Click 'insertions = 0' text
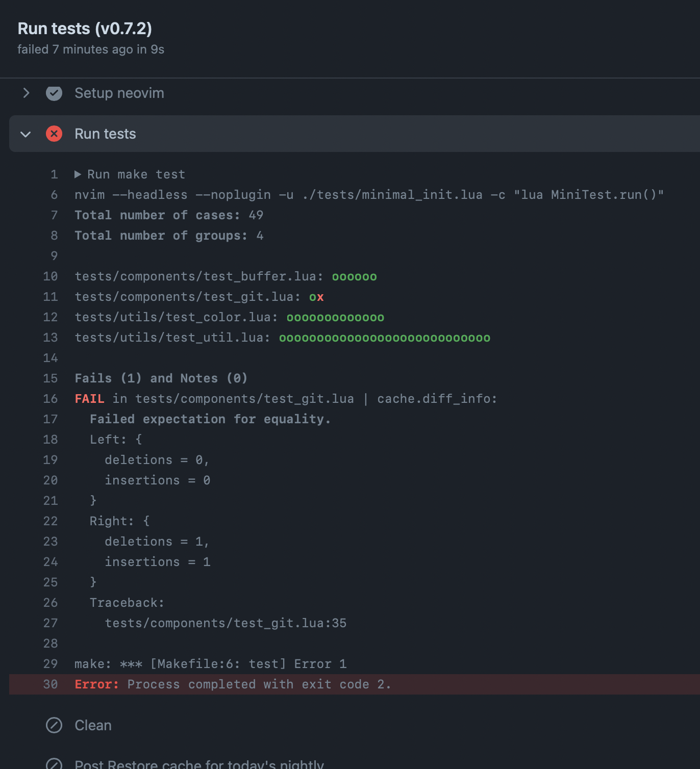The width and height of the screenshot is (700, 769). [x=158, y=480]
